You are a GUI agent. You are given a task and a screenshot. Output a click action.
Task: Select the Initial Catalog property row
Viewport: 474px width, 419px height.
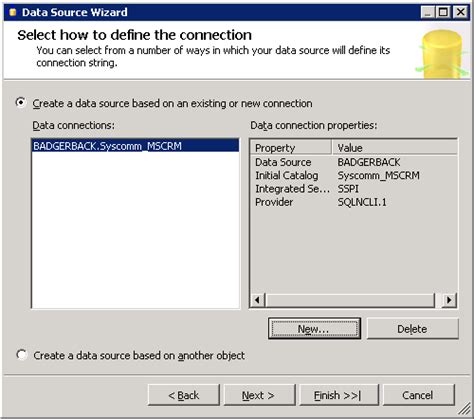(x=353, y=175)
